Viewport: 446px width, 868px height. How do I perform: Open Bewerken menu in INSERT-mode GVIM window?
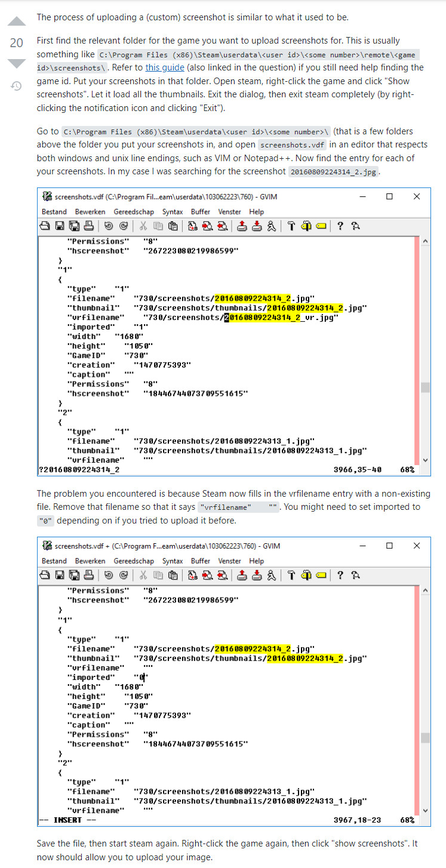tap(90, 561)
